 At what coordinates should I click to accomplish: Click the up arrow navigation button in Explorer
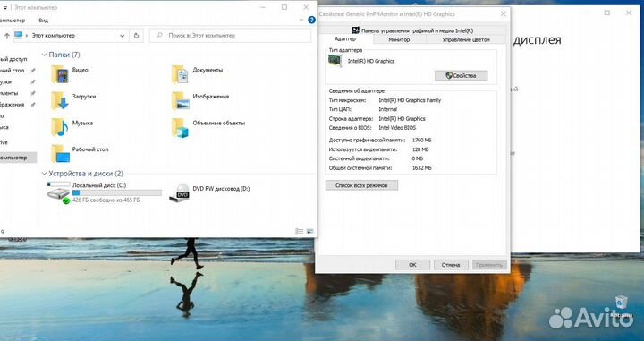[6, 36]
